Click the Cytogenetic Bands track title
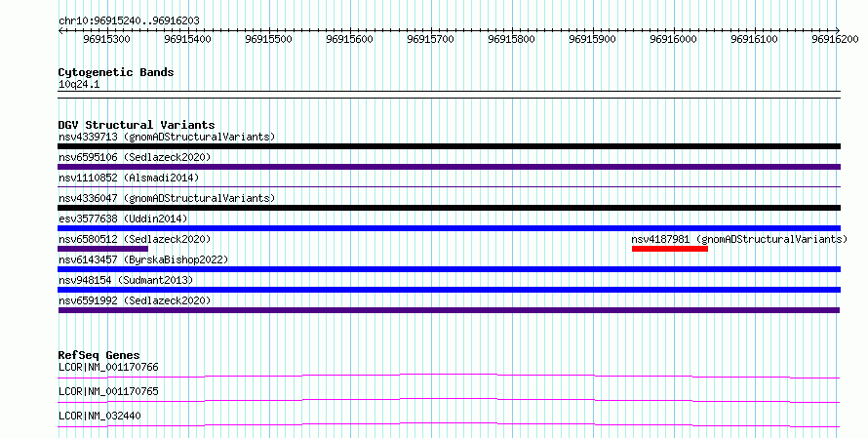Screen dimensions: 868x438 [x=116, y=72]
